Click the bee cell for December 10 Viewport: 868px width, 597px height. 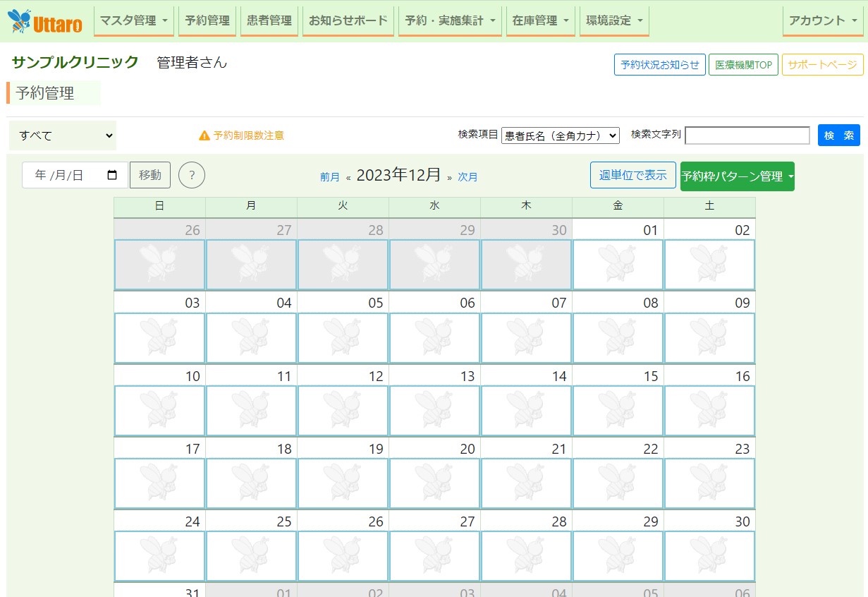[159, 411]
